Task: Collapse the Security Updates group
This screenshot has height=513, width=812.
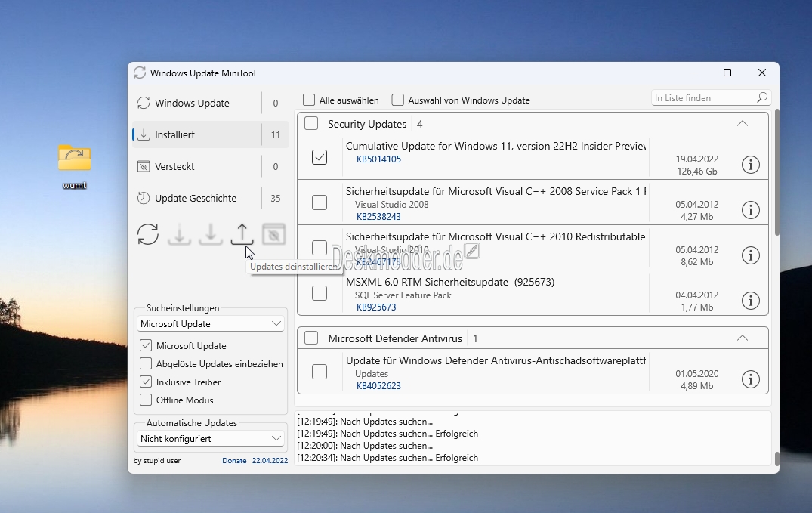Action: click(x=742, y=123)
